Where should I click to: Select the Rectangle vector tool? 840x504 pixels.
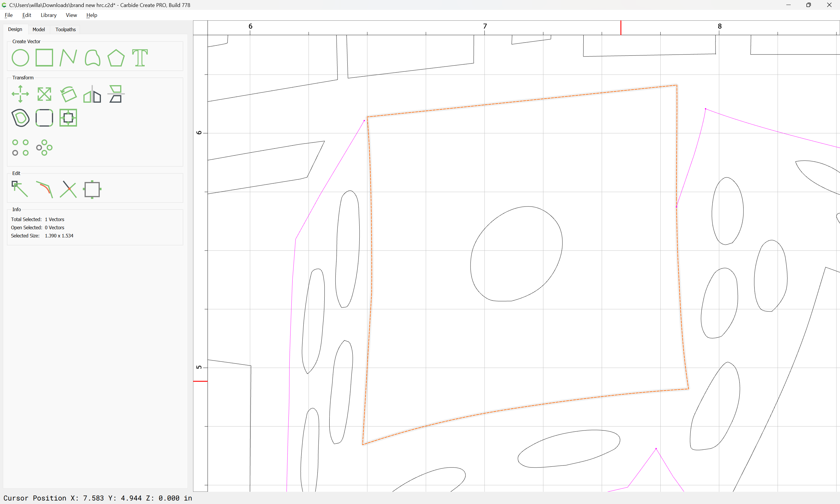point(44,58)
